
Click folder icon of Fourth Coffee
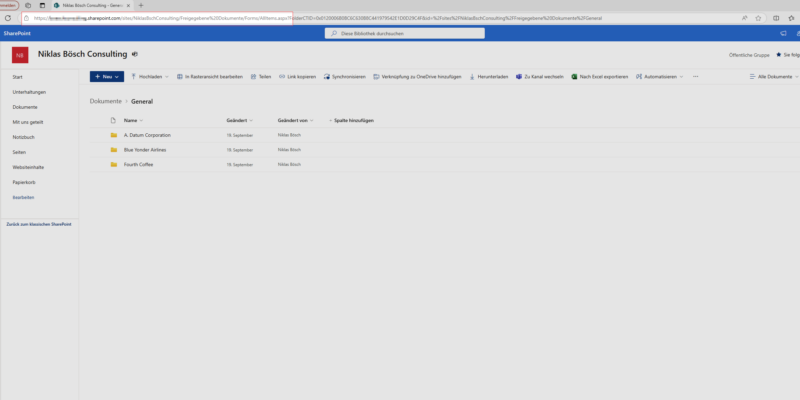[114, 165]
